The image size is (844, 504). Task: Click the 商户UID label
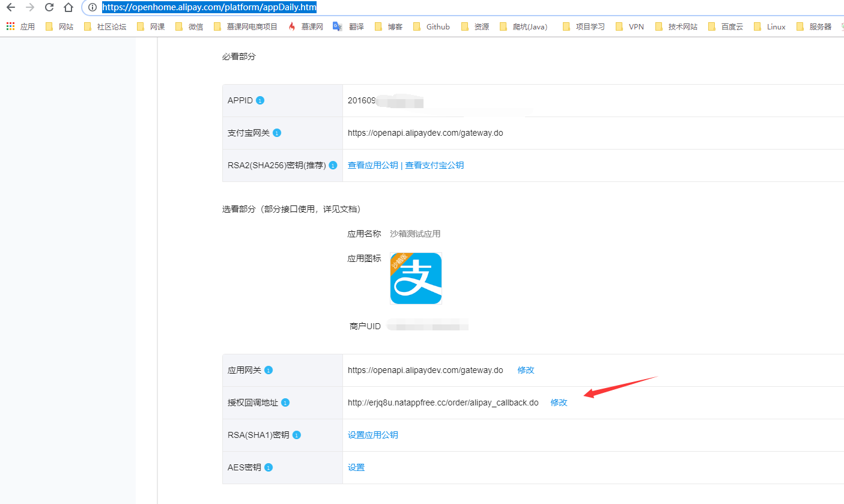point(365,326)
